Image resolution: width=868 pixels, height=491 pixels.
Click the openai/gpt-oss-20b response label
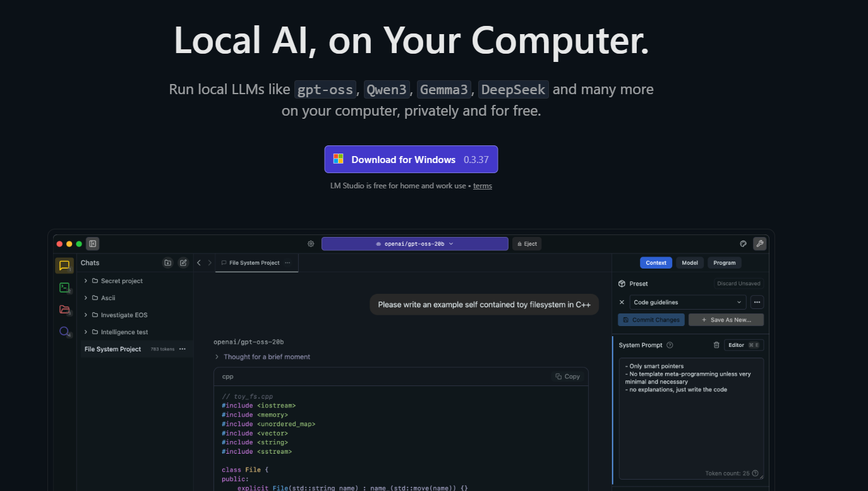248,342
